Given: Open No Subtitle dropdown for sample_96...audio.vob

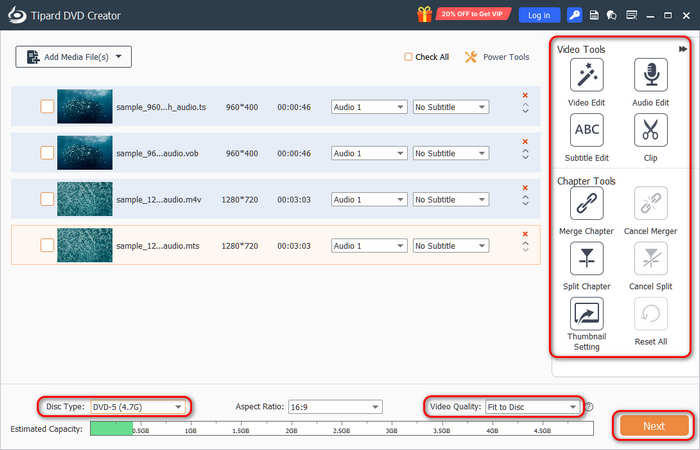Looking at the screenshot, I should (x=451, y=153).
